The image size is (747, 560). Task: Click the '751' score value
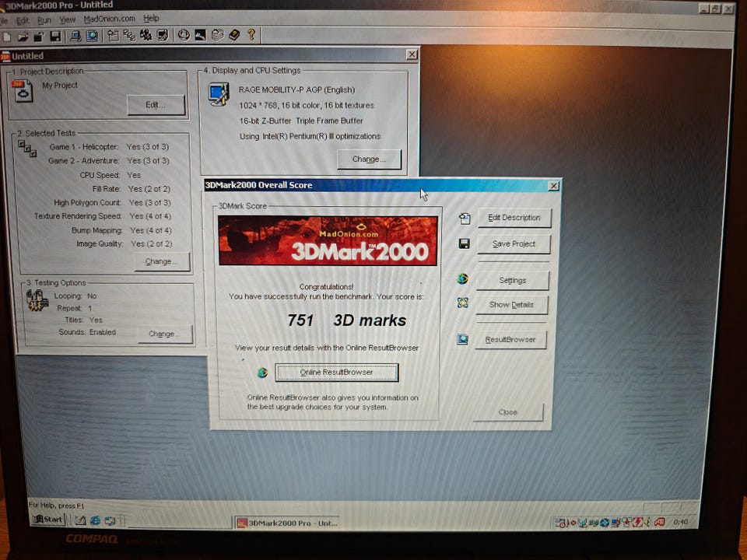[300, 320]
